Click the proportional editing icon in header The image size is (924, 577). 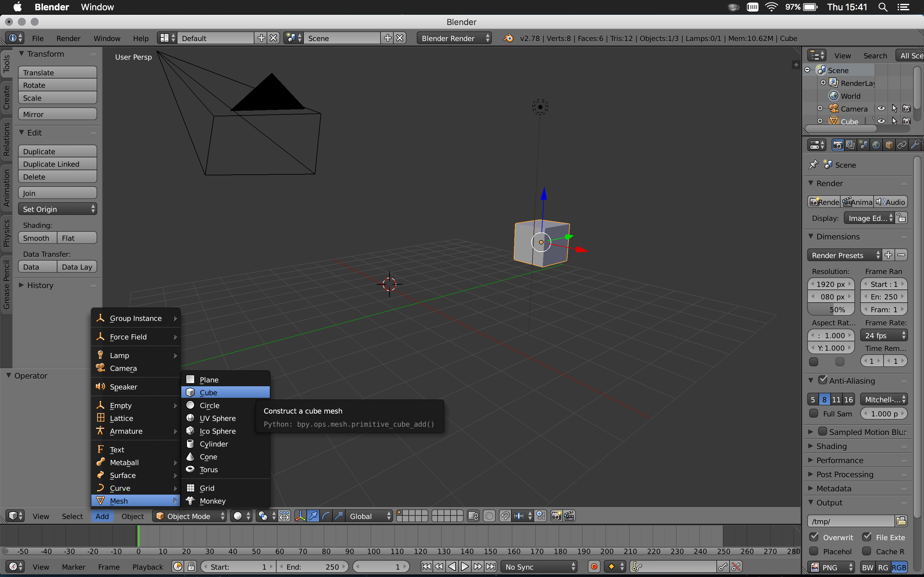click(x=489, y=516)
